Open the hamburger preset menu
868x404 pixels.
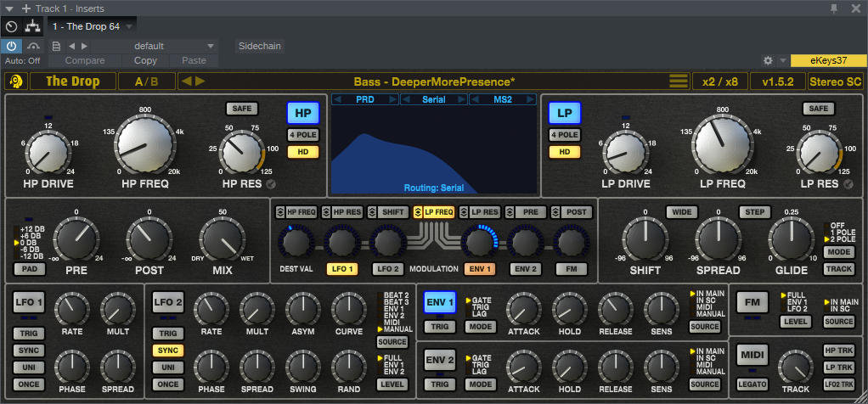pyautogui.click(x=679, y=81)
